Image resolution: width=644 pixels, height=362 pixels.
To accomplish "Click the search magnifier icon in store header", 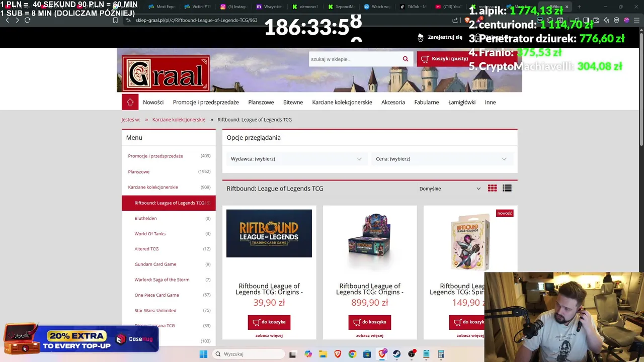I will pyautogui.click(x=406, y=59).
